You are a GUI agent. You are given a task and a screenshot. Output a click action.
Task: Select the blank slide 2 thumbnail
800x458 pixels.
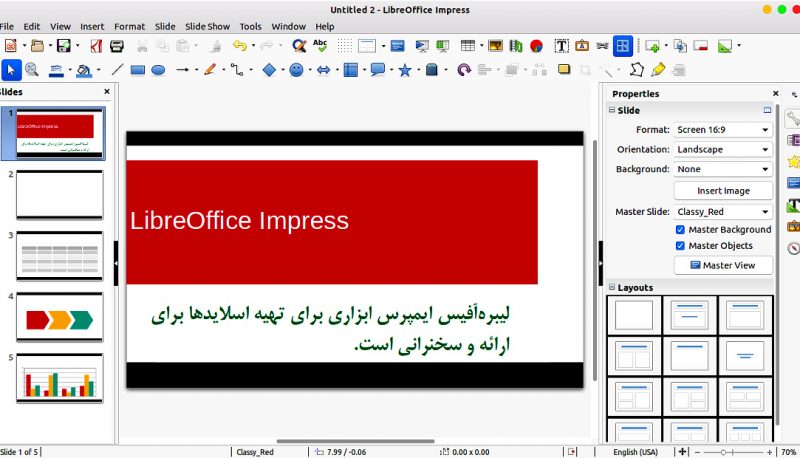pyautogui.click(x=60, y=195)
